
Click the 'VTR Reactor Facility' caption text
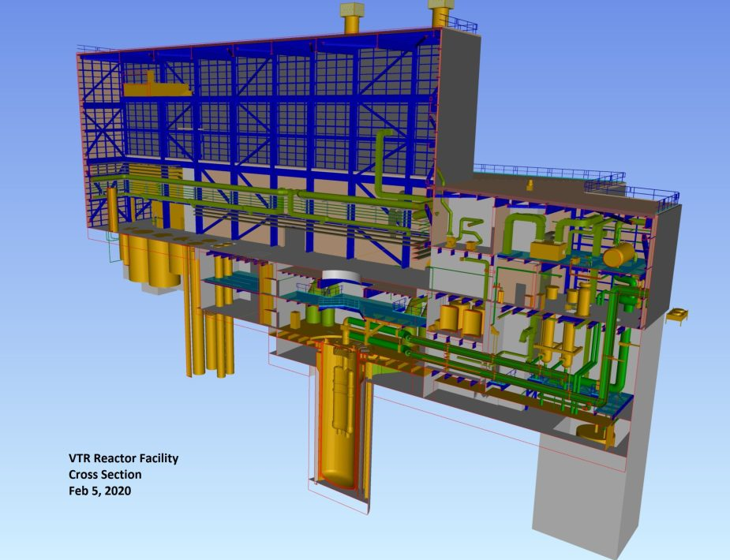(x=123, y=458)
